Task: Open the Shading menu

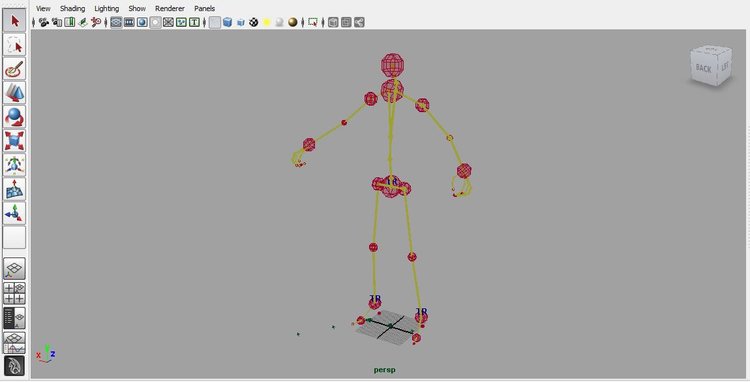Action: (72, 9)
